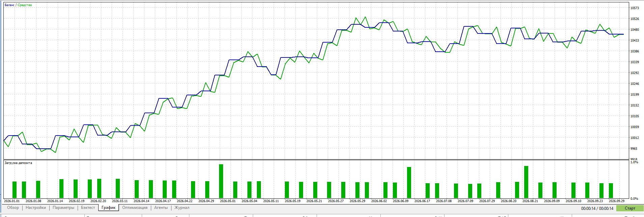Click the tall deposit load bar above 2026.06.09
This screenshot has width=644, height=217.
coord(409,183)
